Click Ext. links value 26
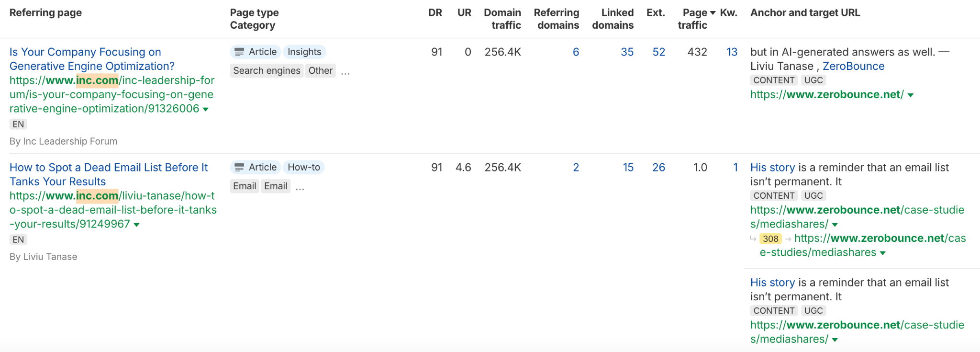 659,167
